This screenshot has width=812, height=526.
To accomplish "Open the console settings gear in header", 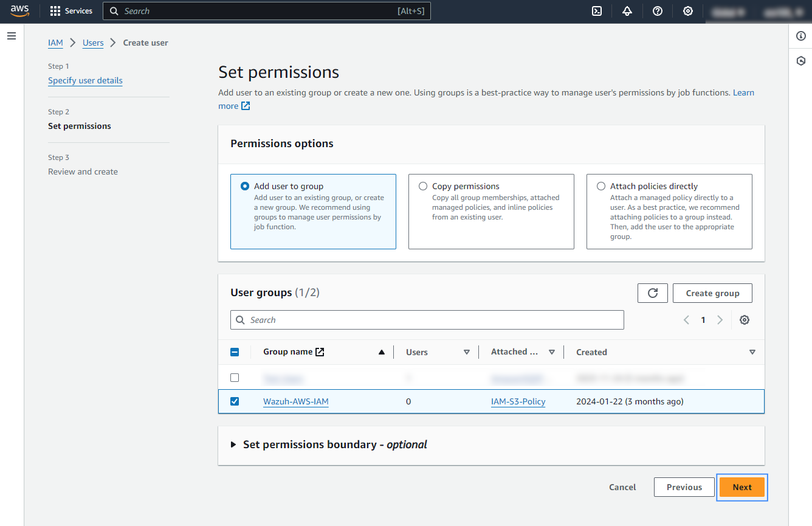I will click(688, 11).
